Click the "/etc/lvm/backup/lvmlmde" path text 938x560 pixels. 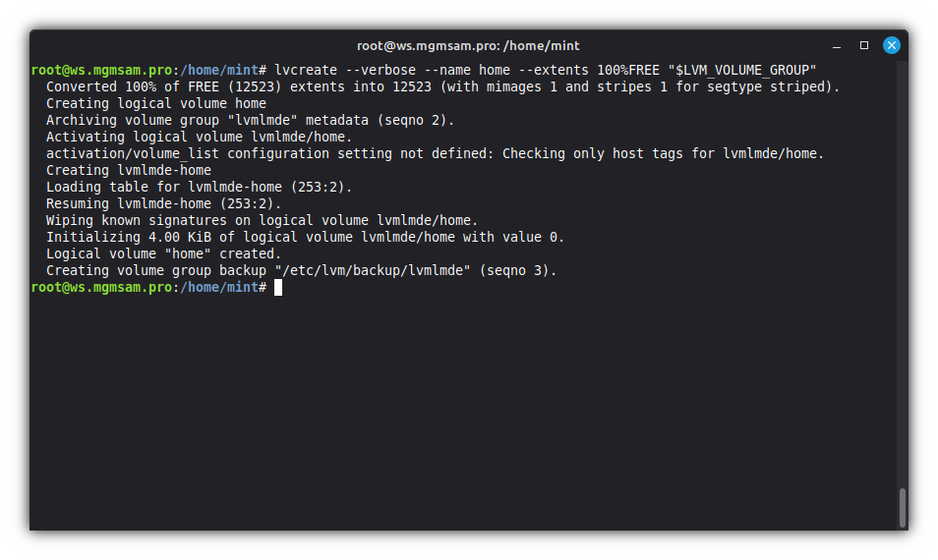[x=377, y=270]
